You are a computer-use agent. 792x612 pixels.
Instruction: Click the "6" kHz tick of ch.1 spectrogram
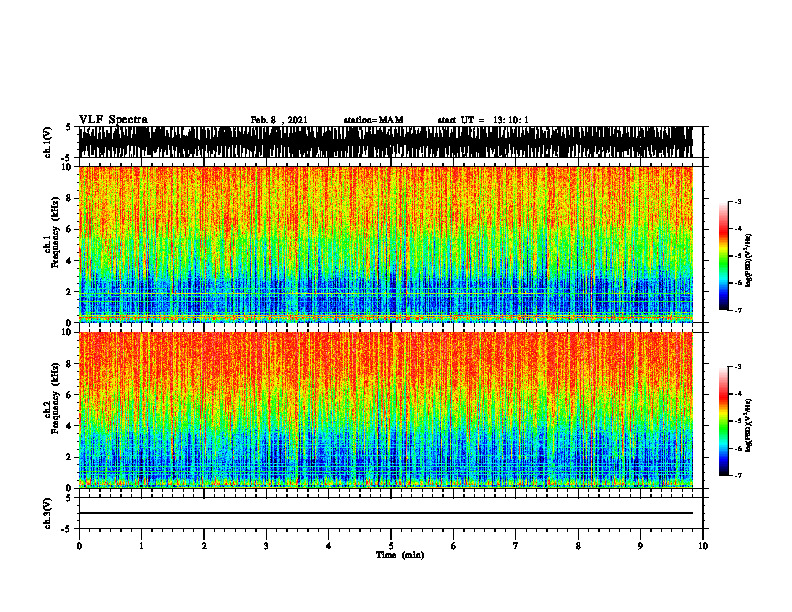coord(69,229)
